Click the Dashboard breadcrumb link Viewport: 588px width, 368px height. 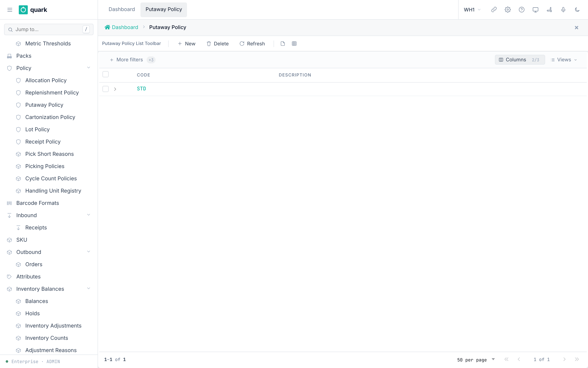[x=125, y=27]
